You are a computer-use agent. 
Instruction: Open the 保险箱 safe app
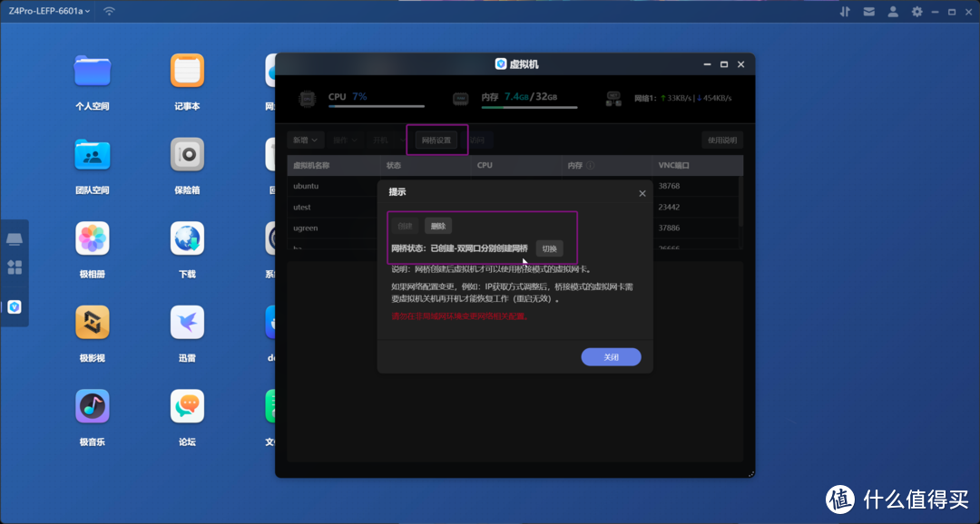point(187,155)
